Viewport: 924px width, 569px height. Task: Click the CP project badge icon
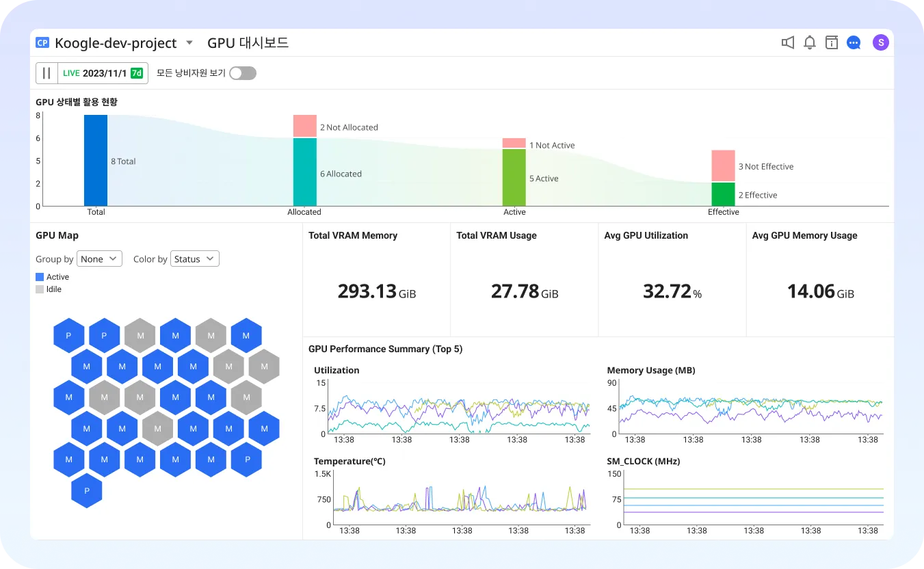pyautogui.click(x=42, y=42)
